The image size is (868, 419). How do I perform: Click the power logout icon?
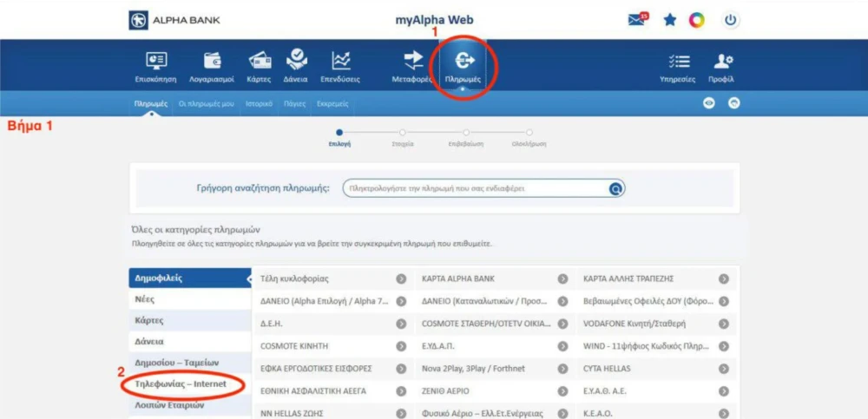click(x=731, y=21)
